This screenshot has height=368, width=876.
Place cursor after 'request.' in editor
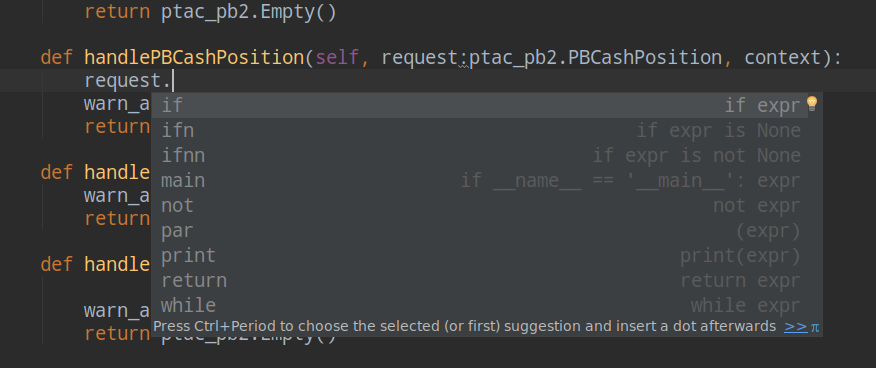point(173,81)
